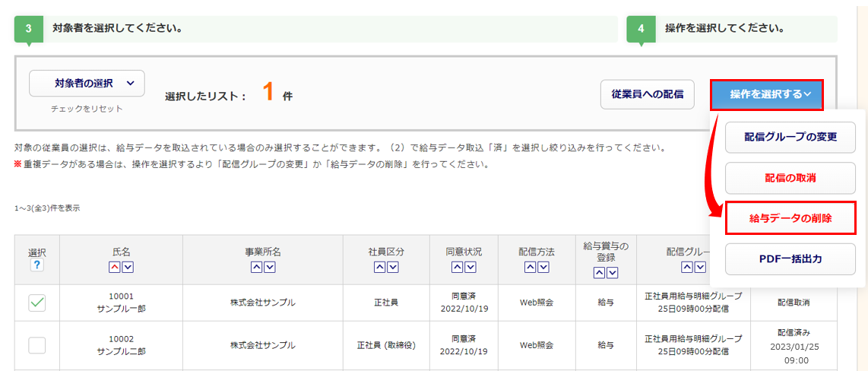
Task: Click Web照会 in サンプル二郎 row
Action: (537, 345)
